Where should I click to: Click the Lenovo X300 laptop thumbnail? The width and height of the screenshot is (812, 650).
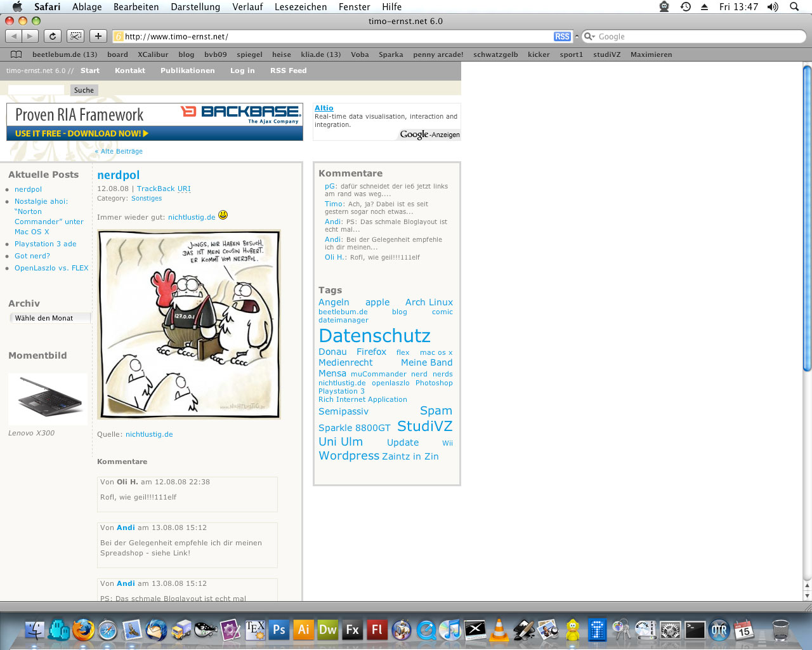click(48, 399)
